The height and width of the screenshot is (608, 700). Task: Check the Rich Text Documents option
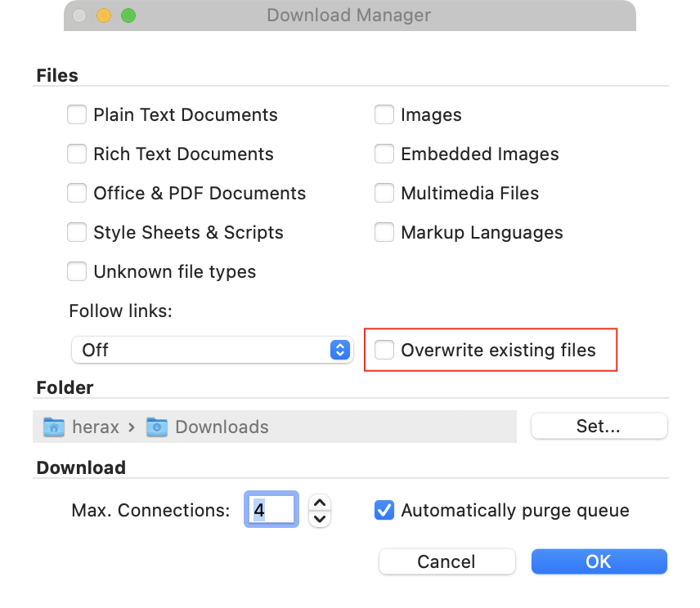[77, 154]
